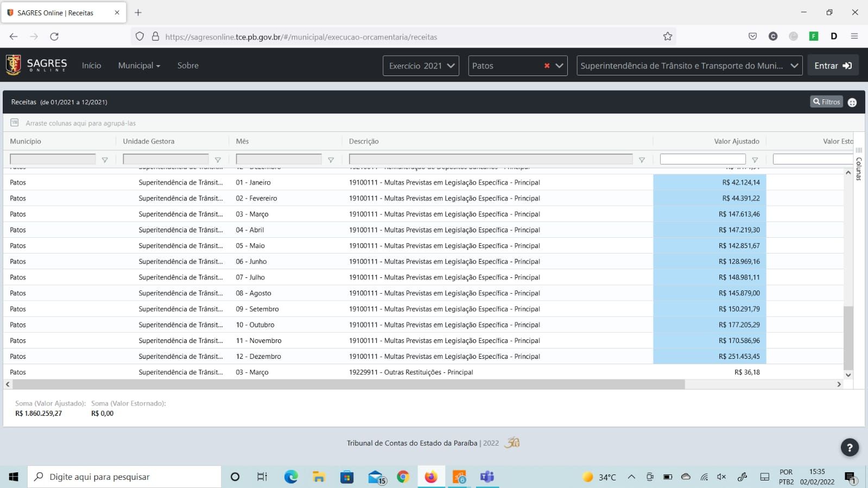Viewport: 868px width, 488px height.
Task: Click the vertical scrollbar thumb of table
Action: point(848,338)
